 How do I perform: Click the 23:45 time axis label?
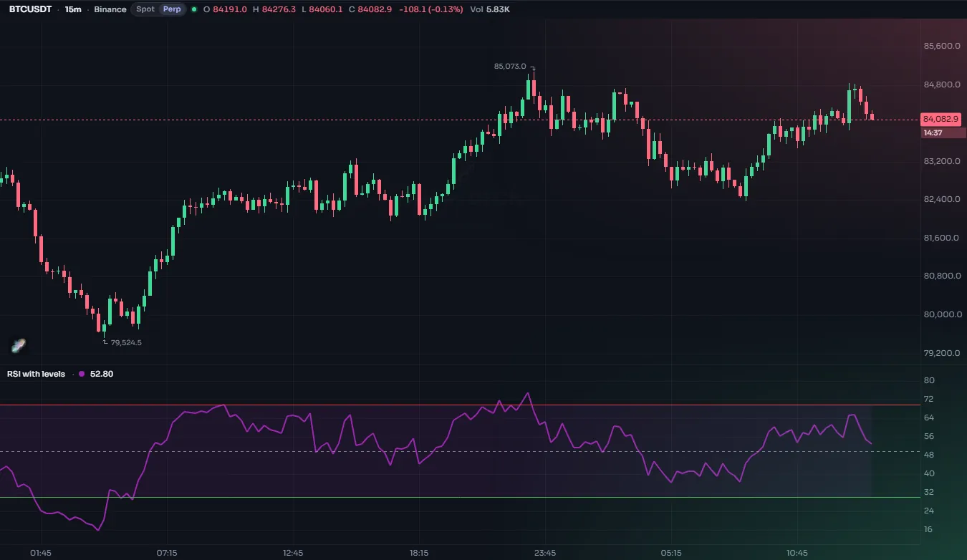coord(545,553)
